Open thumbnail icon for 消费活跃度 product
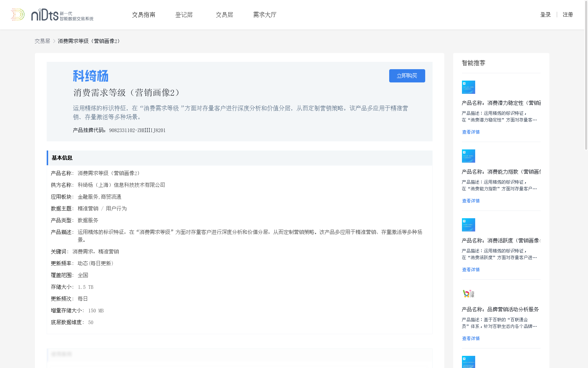The height and width of the screenshot is (368, 588). 469,225
